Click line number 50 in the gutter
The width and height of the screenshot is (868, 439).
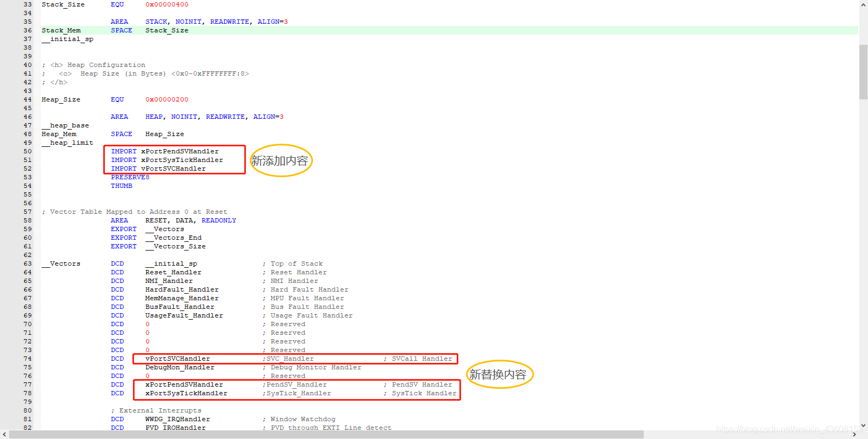[28, 151]
